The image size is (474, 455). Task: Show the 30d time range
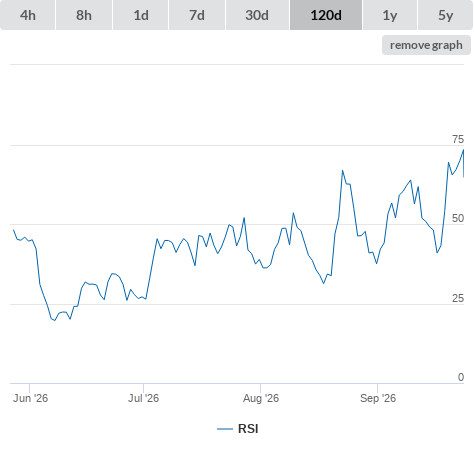(x=257, y=15)
